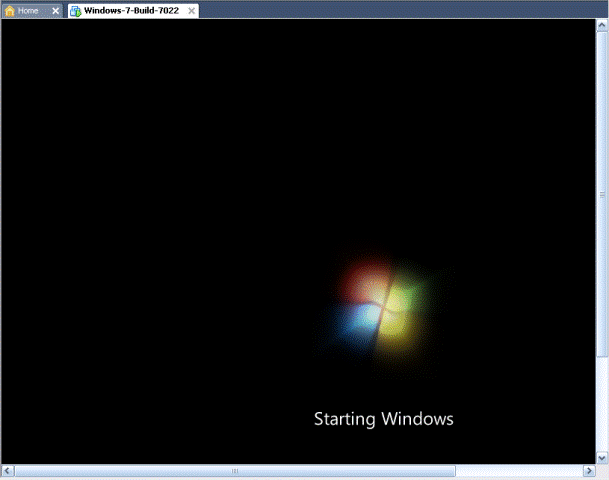Click the horizontal scrollbar thumb
The width and height of the screenshot is (609, 480).
point(235,471)
